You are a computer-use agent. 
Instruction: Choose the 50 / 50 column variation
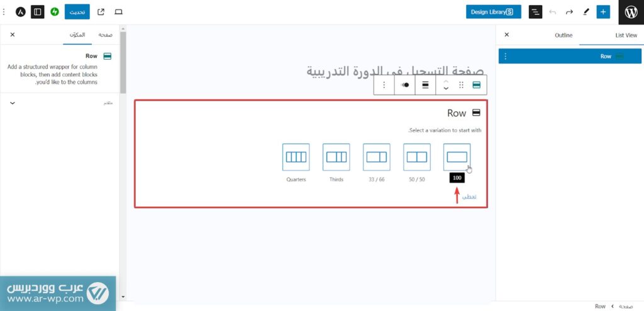click(x=417, y=157)
